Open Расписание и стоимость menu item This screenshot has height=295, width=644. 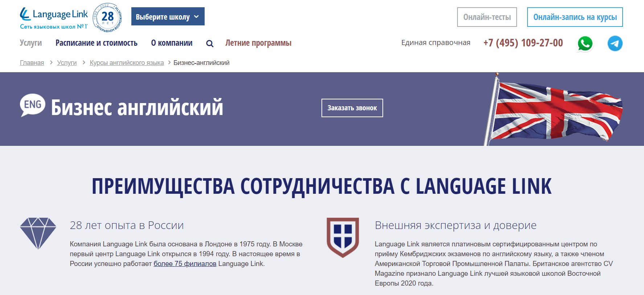[97, 43]
